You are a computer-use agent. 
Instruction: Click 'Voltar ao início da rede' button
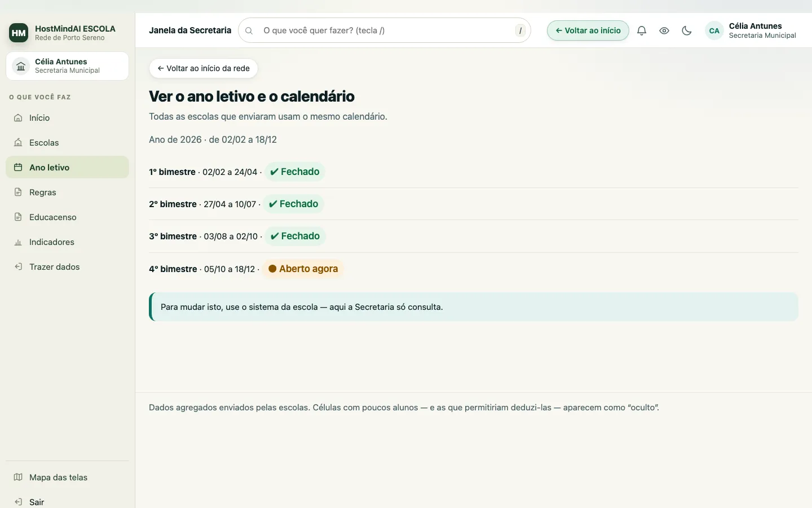[x=204, y=68]
